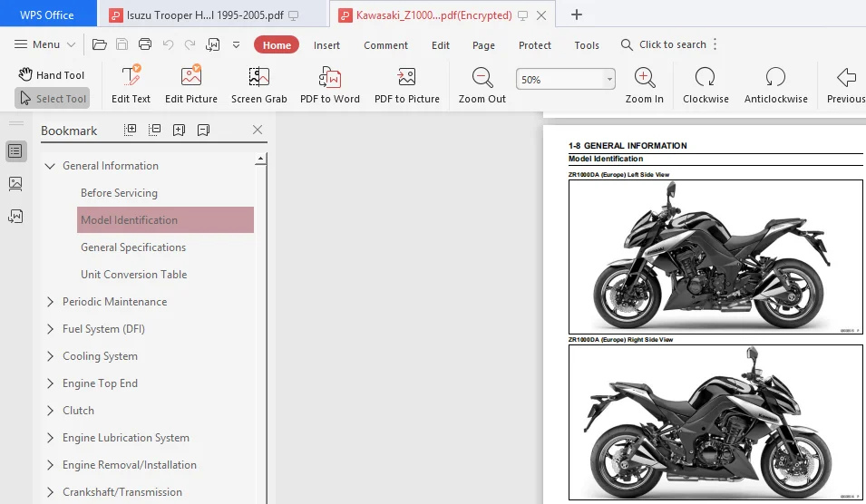This screenshot has height=504, width=866.
Task: Click the convert PDF icon in quick toolbar
Action: (x=212, y=44)
